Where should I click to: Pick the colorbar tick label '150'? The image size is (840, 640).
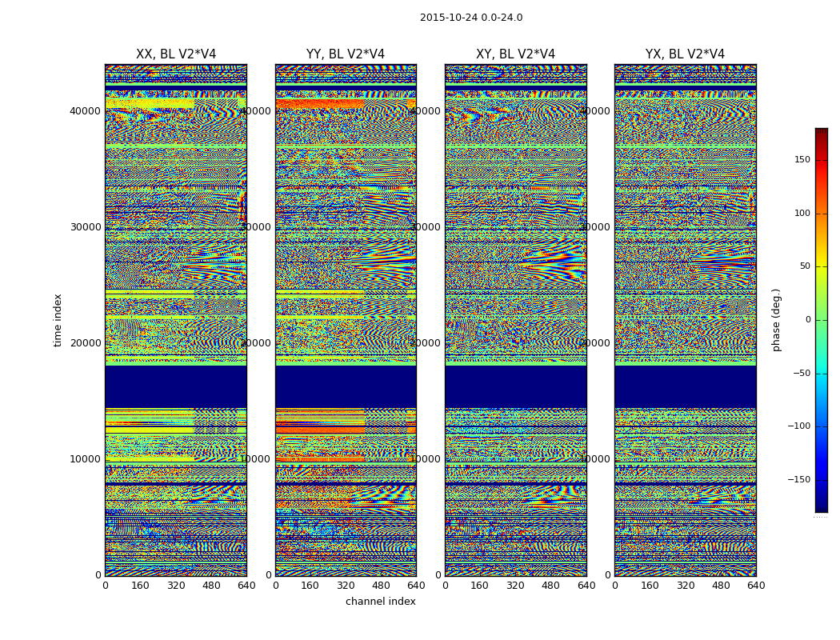[x=802, y=159]
